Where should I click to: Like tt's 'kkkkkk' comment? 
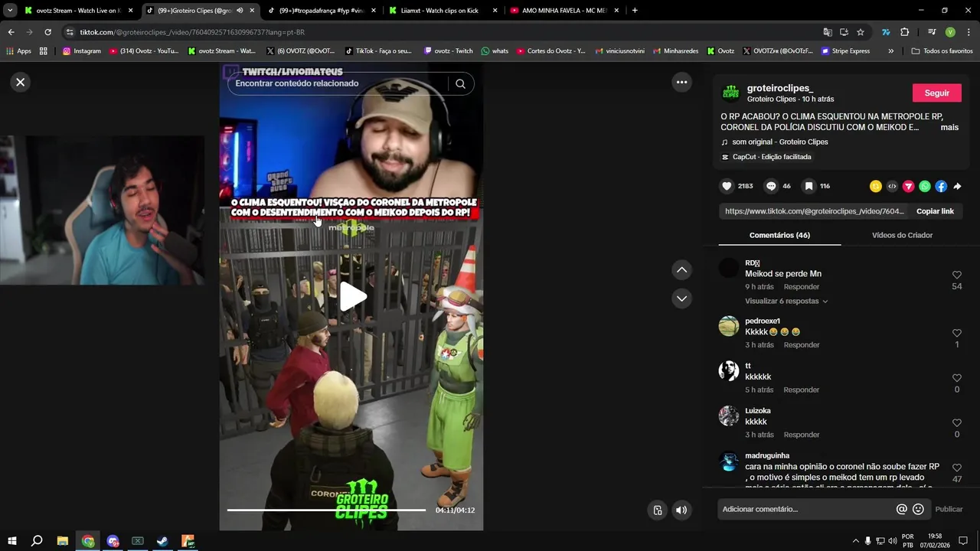point(956,378)
